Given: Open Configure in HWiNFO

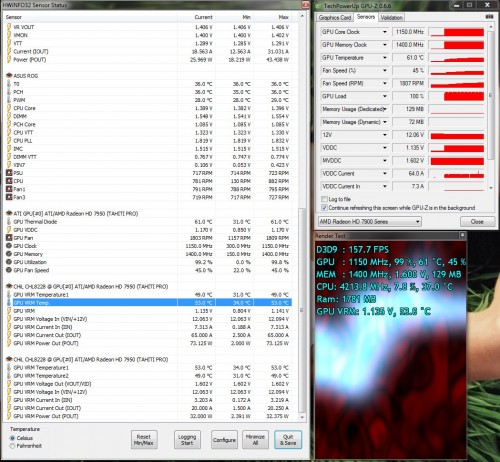Looking at the screenshot, I should [x=224, y=440].
